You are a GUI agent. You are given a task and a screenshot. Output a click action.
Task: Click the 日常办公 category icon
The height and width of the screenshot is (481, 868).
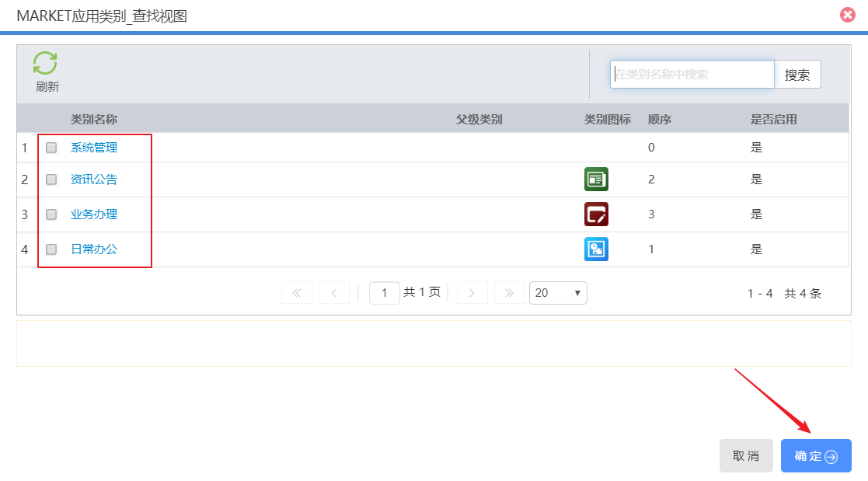click(596, 249)
